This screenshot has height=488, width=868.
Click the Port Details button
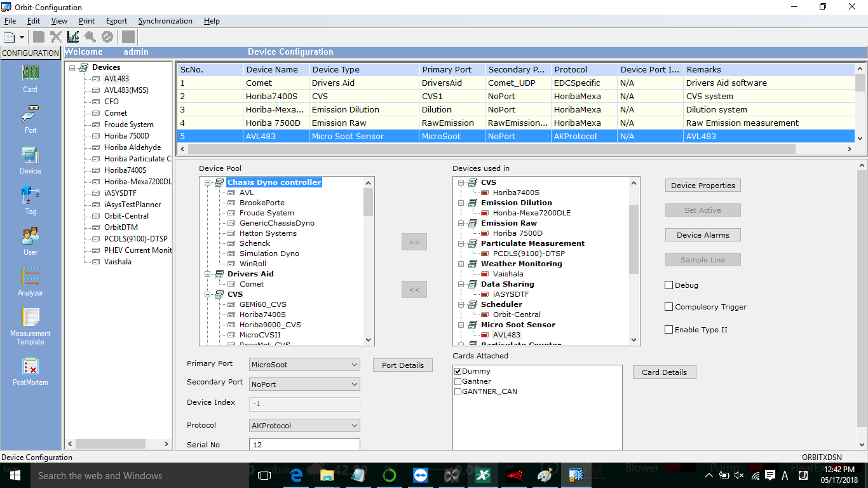[x=403, y=365]
